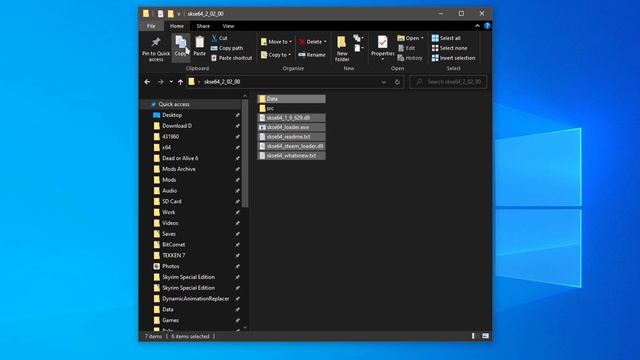Open SD Card in sidebar
Viewport: 640px width, 360px height.
pyautogui.click(x=172, y=201)
